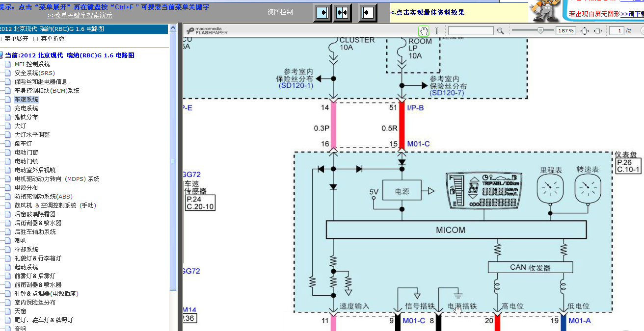Viewport: 644px width, 331px height.
Task: Open 电动室外后视镜 entry
Action: pos(35,170)
